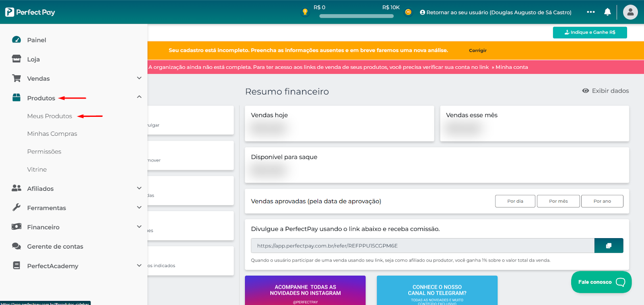This screenshot has height=305, width=644.
Task: Click the Indique e Ganhe R$ button
Action: 590,32
